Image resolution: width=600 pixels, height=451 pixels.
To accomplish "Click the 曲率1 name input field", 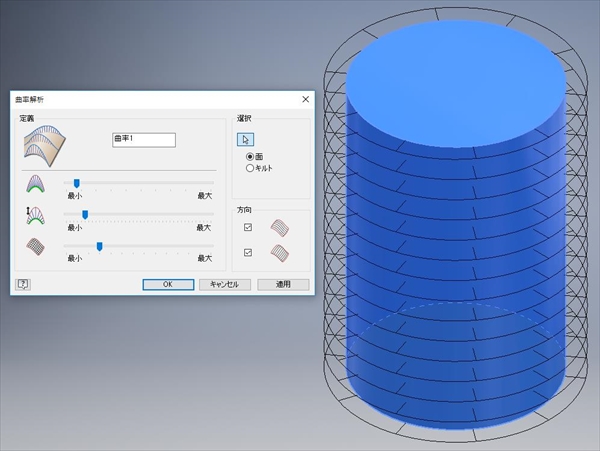I will point(144,140).
